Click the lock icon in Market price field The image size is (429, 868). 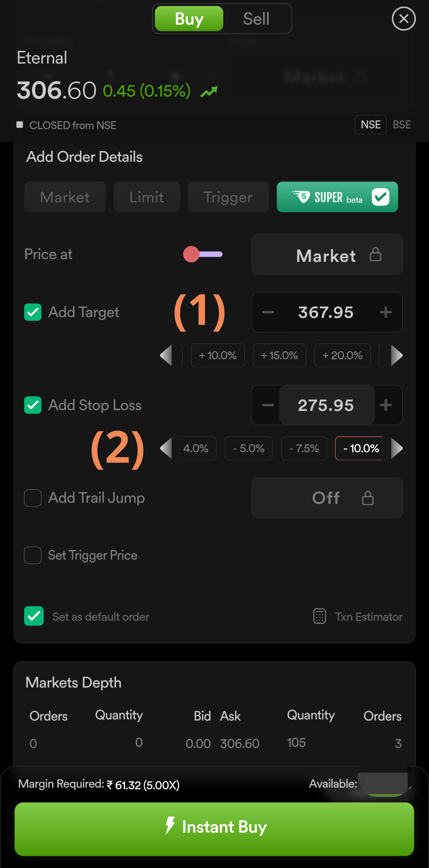375,255
